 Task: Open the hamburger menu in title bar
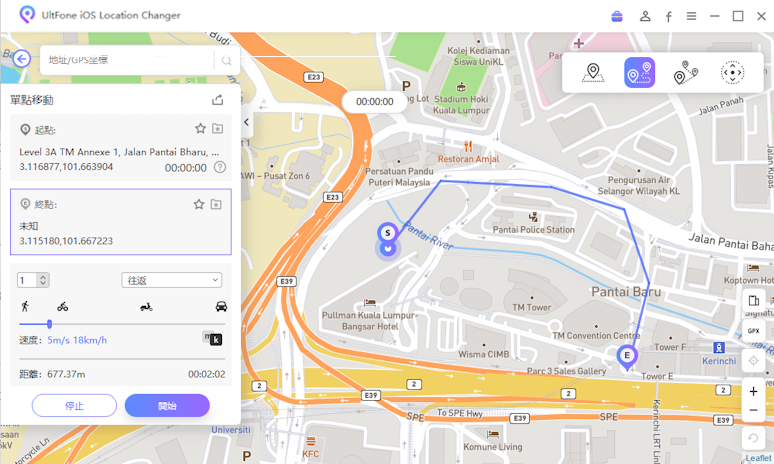click(691, 16)
